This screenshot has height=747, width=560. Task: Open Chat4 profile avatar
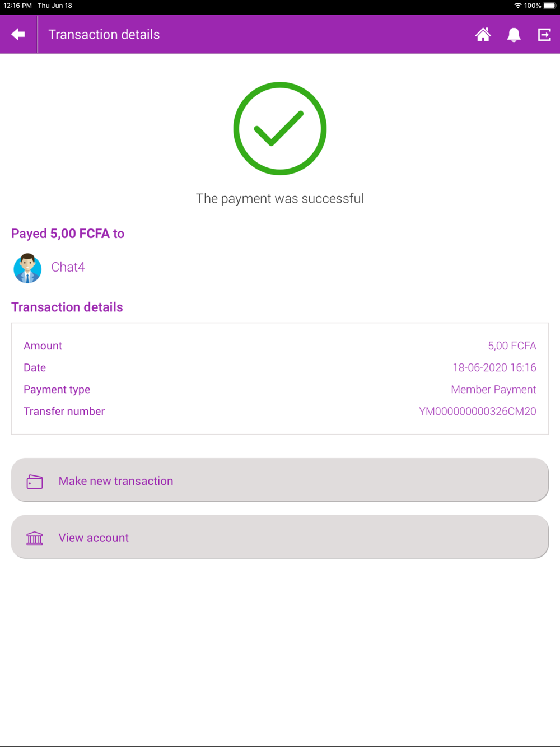(x=27, y=268)
